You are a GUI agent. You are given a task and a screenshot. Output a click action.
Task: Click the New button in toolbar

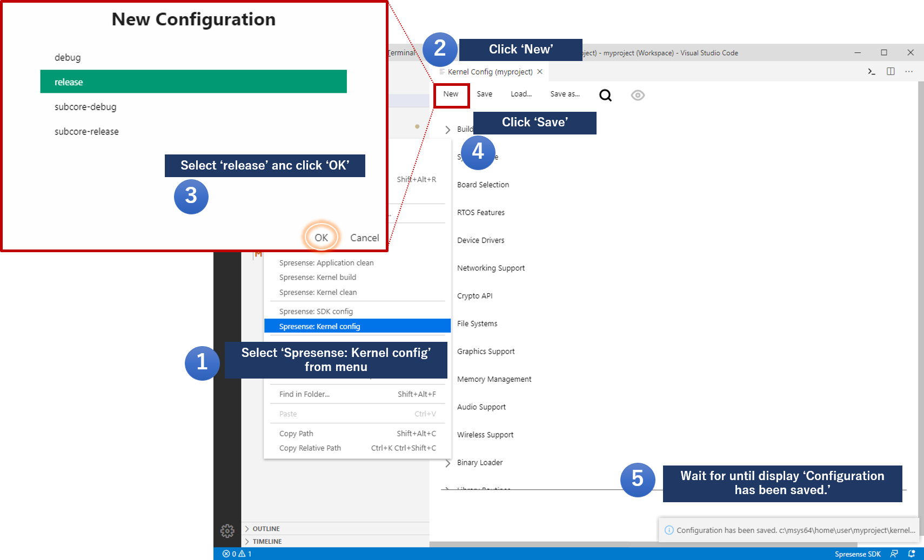(x=451, y=94)
